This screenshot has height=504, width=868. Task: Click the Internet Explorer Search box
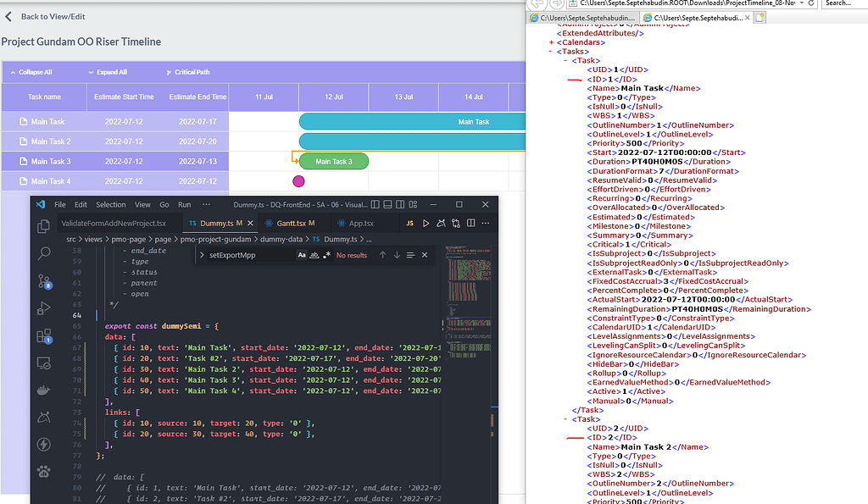[844, 3]
